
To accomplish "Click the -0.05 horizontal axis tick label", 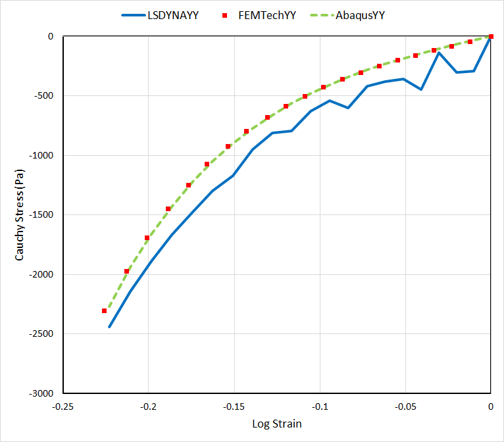I will point(405,406).
